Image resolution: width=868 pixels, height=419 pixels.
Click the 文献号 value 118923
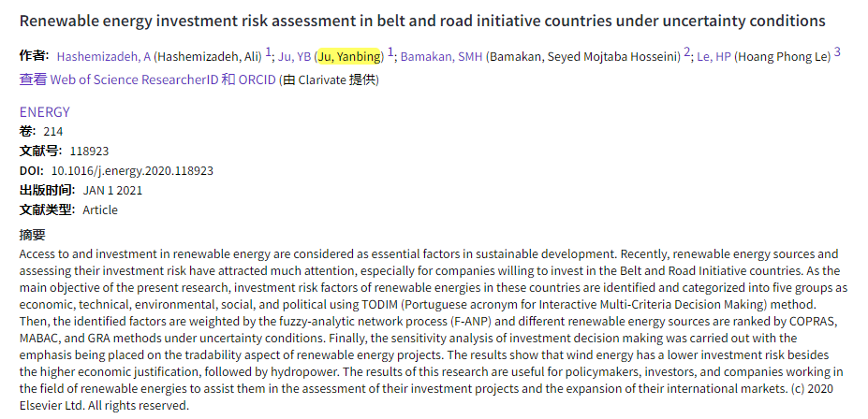(x=88, y=151)
